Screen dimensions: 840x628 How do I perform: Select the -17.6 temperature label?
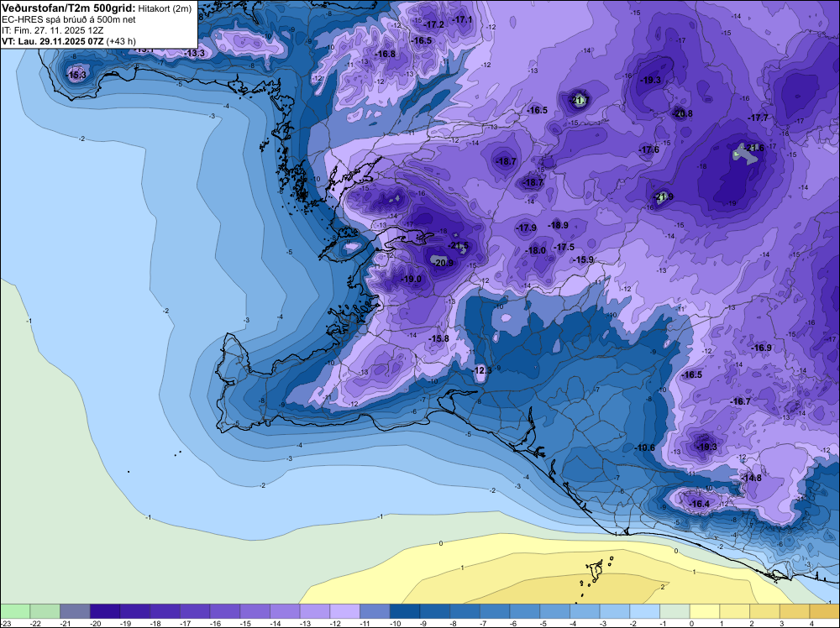pos(649,150)
